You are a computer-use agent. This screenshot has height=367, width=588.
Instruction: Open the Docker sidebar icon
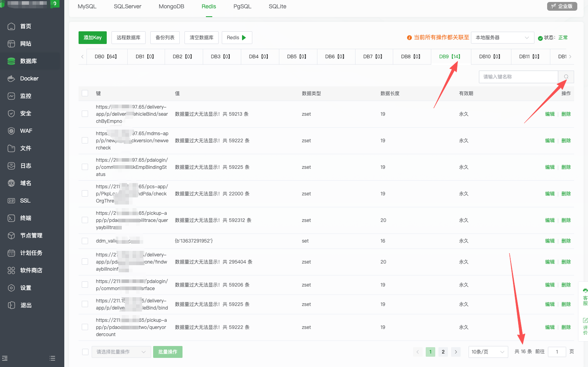coord(12,78)
